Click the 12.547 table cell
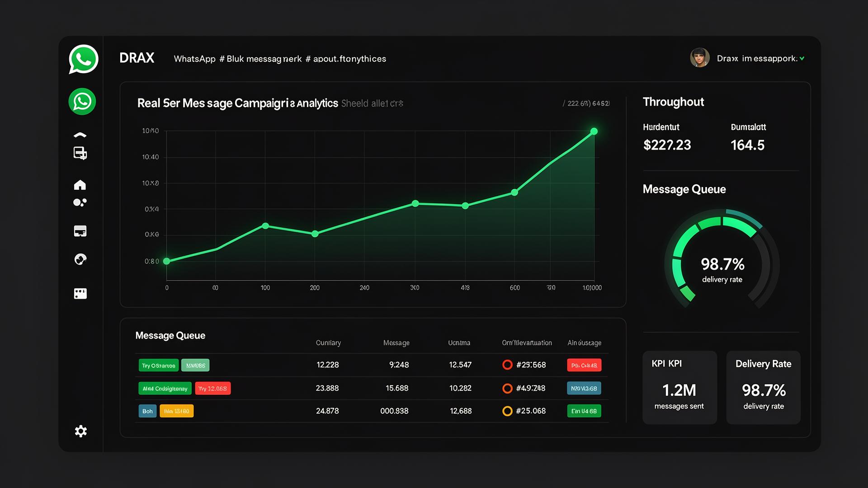The height and width of the screenshot is (488, 868). tap(460, 365)
